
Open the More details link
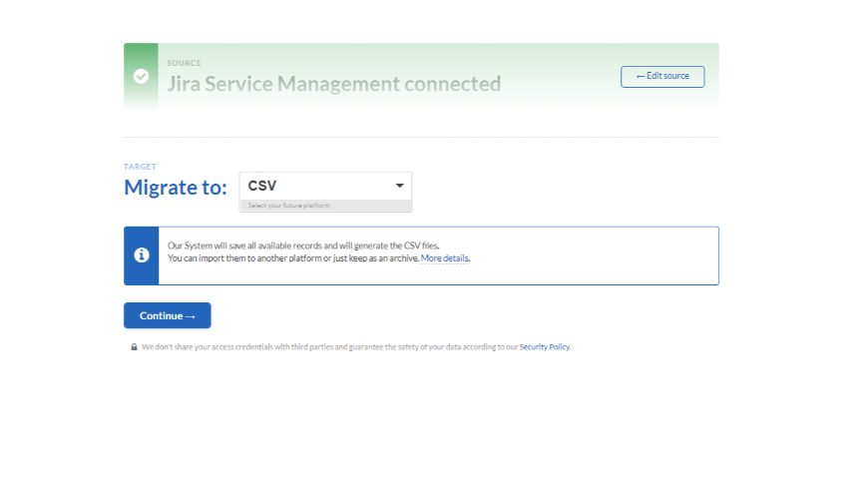coord(445,258)
